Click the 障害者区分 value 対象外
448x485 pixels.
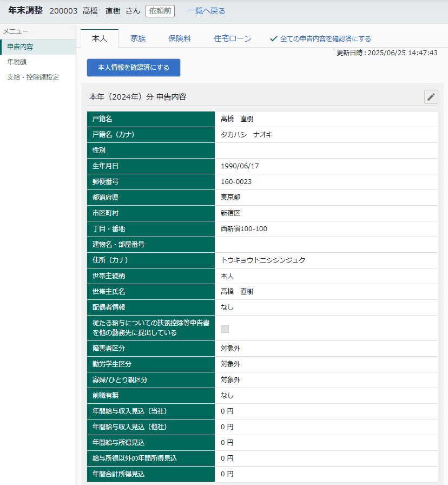pyautogui.click(x=230, y=348)
